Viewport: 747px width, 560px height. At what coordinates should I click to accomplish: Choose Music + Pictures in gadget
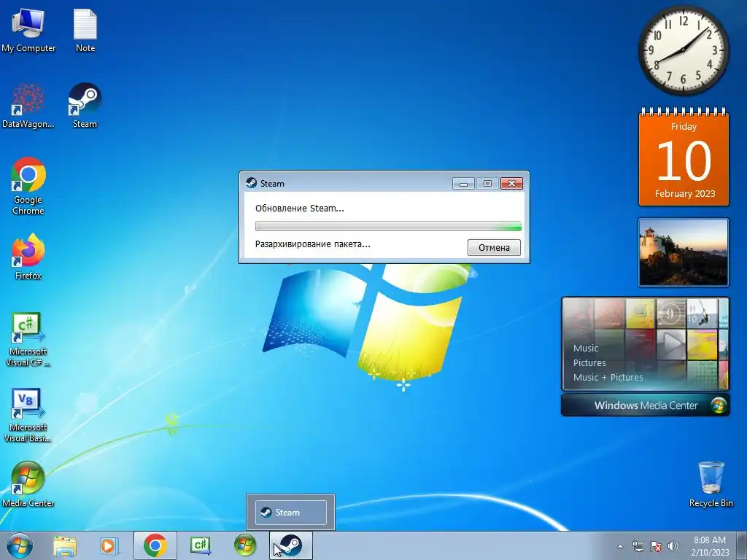tap(608, 377)
